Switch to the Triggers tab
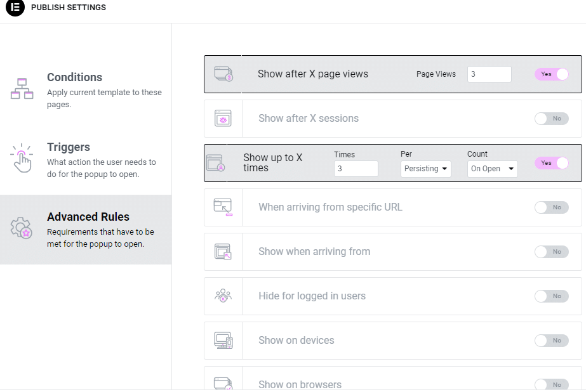This screenshot has width=586, height=392. [86, 160]
